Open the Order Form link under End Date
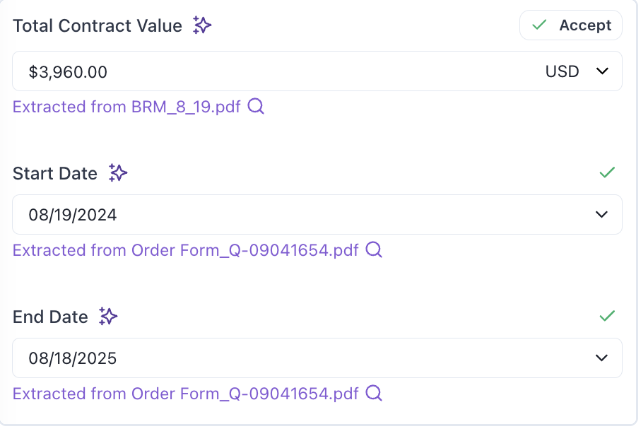 coord(186,393)
